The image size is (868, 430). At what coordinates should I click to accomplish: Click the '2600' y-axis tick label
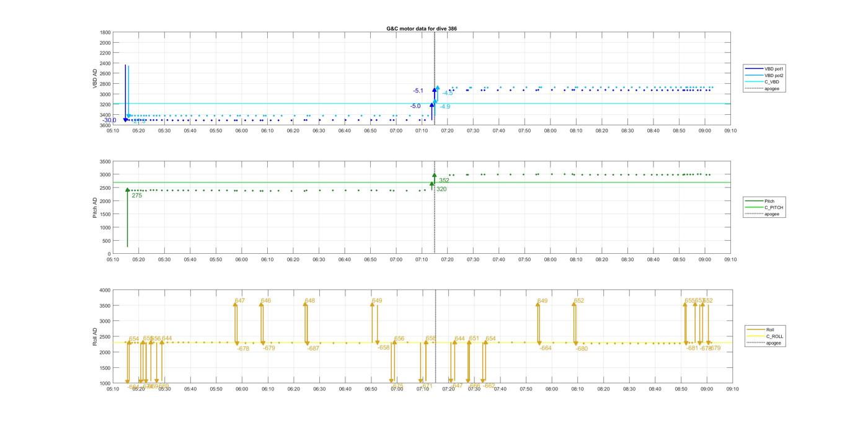[105, 74]
